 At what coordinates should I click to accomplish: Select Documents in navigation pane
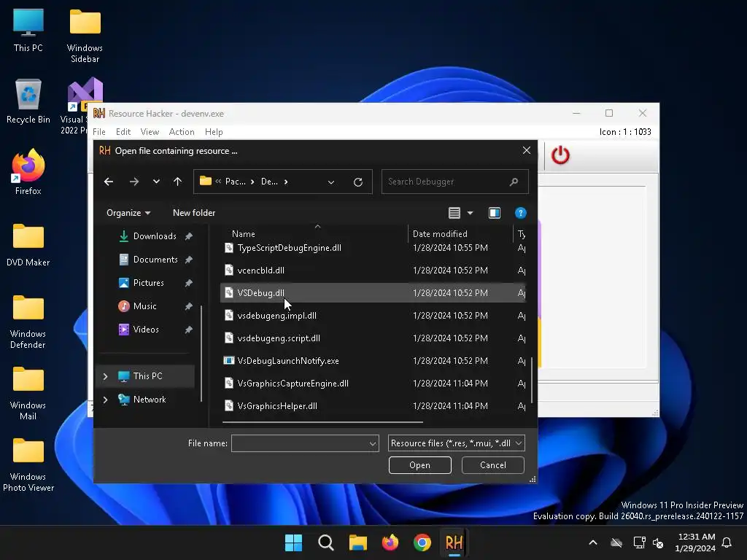[x=155, y=260]
